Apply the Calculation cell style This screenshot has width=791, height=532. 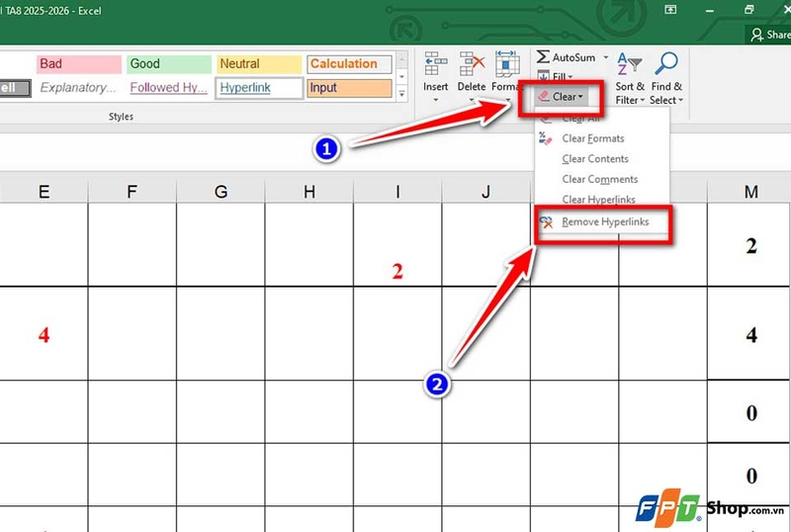349,64
